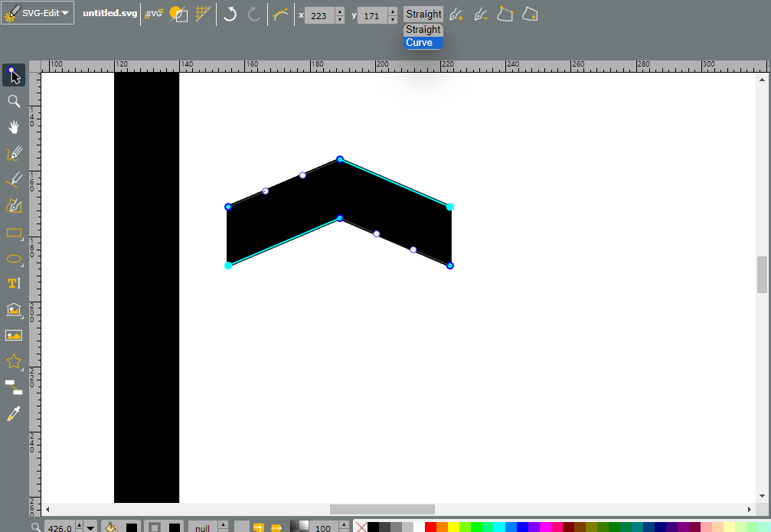
Task: Pick the Ellipse drawing tool
Action: pos(14,259)
